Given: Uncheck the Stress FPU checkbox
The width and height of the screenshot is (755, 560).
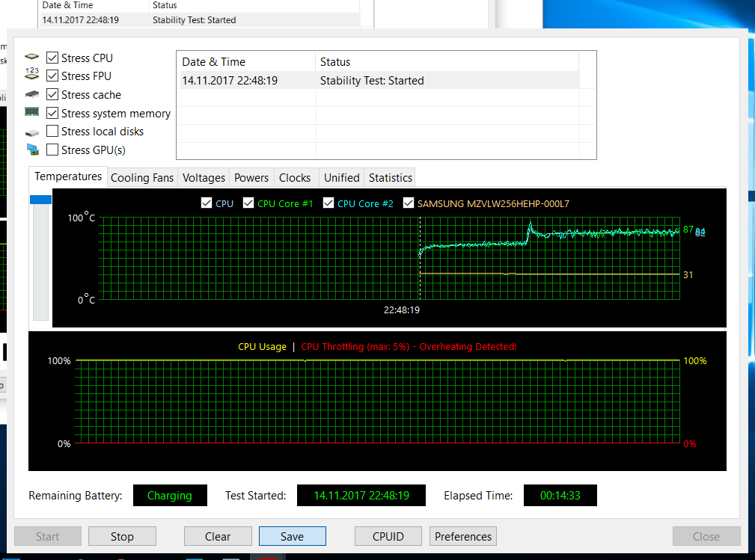Looking at the screenshot, I should [52, 76].
